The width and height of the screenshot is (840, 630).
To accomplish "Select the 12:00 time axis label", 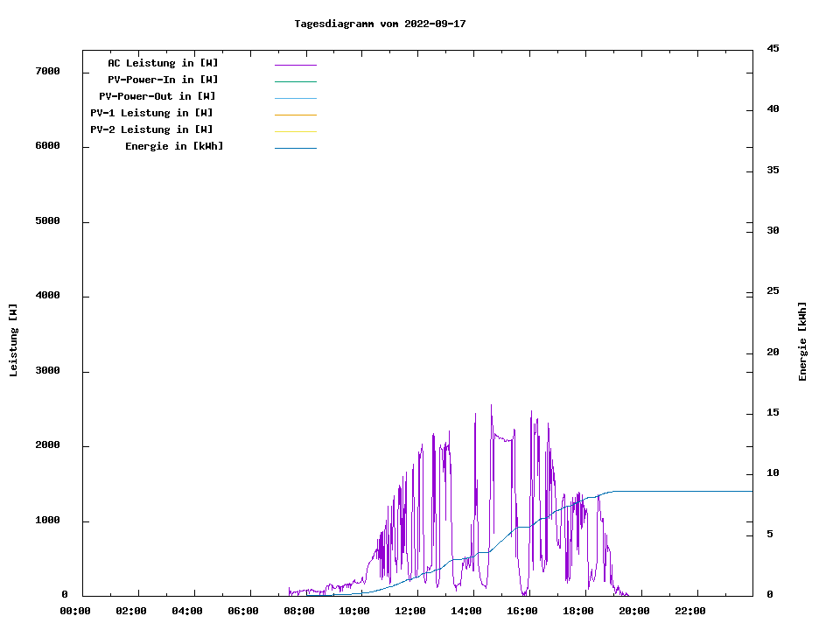I will [x=410, y=611].
